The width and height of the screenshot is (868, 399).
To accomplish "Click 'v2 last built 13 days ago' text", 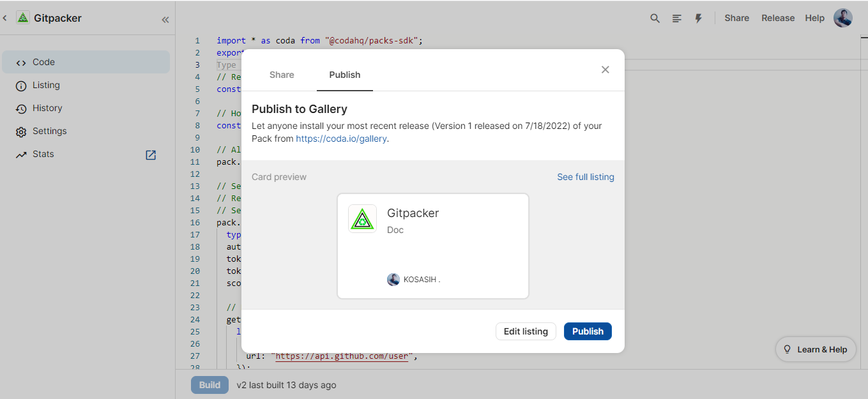I will click(286, 385).
